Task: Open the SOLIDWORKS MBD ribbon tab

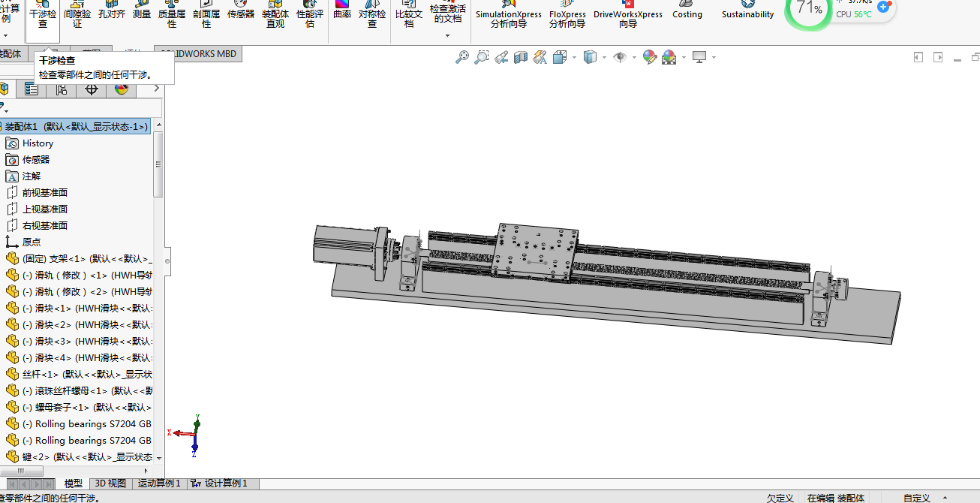Action: [x=198, y=54]
